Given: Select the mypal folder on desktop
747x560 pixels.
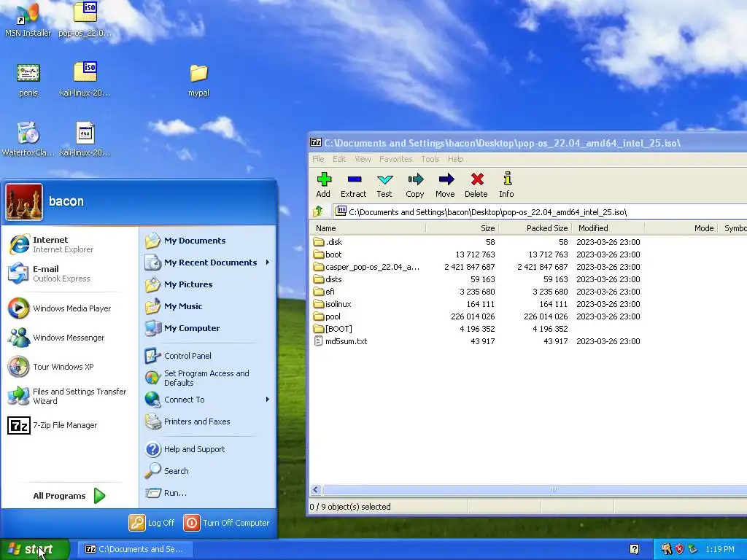Looking at the screenshot, I should (198, 80).
